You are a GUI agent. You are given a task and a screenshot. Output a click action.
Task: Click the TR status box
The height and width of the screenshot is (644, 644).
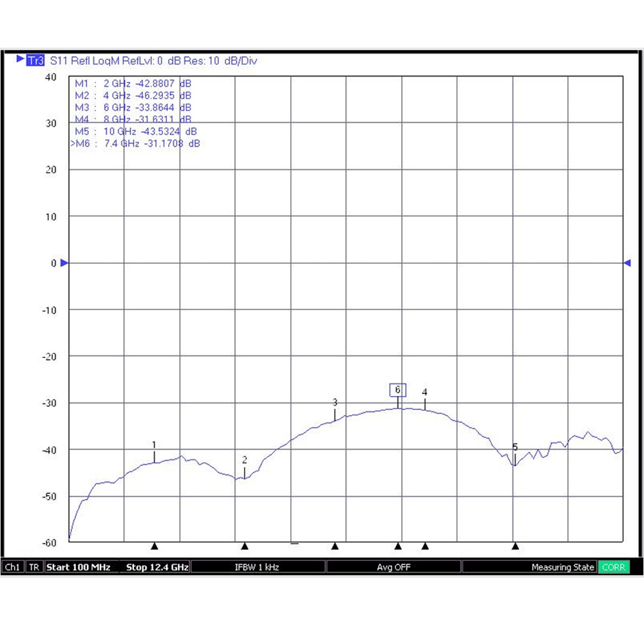34,567
